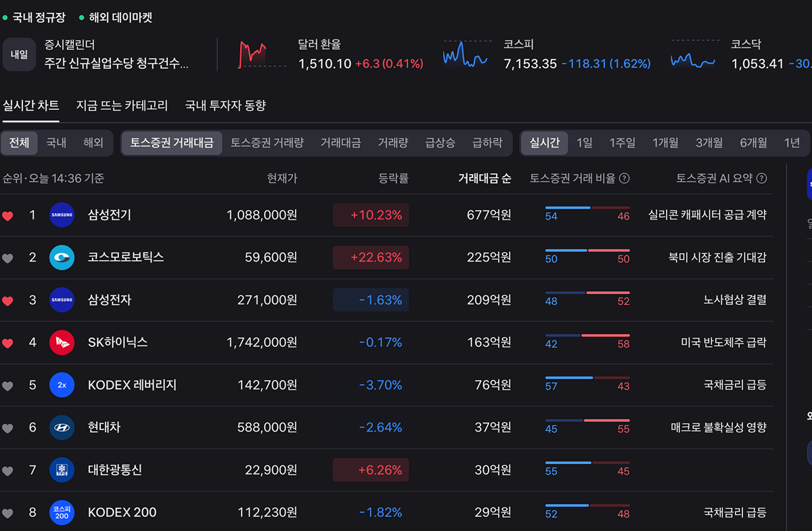Open 코스모로보틱스 stock name
This screenshot has width=812, height=531.
pyautogui.click(x=126, y=257)
